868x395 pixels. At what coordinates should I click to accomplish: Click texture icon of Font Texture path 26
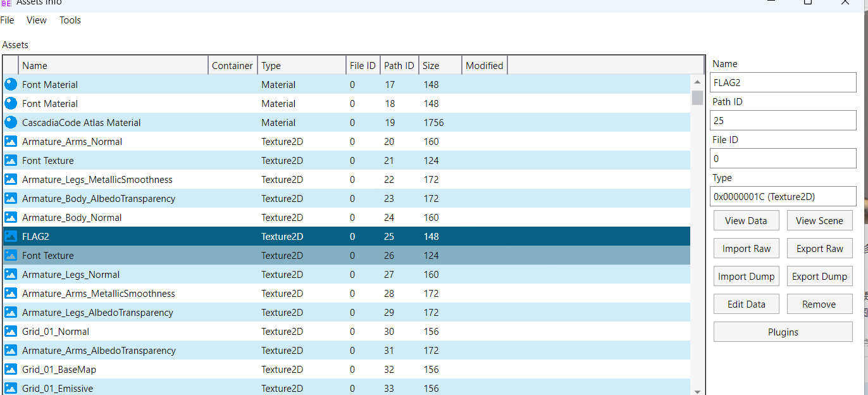click(11, 255)
